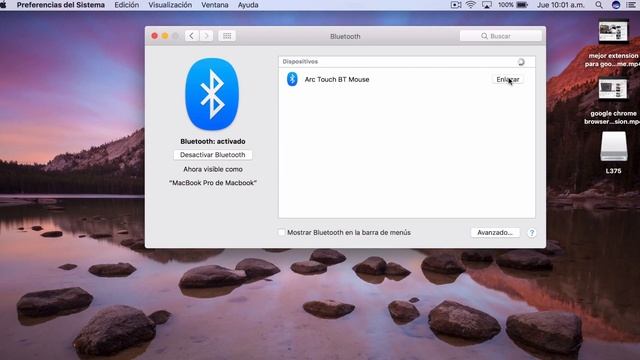Close the Bluetooth preferences window
This screenshot has height=360, width=640.
(x=155, y=36)
